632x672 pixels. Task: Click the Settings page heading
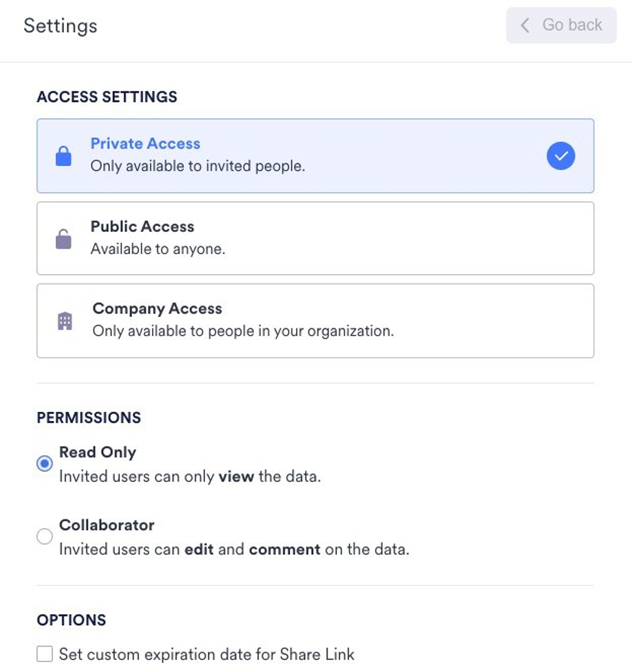(x=60, y=26)
